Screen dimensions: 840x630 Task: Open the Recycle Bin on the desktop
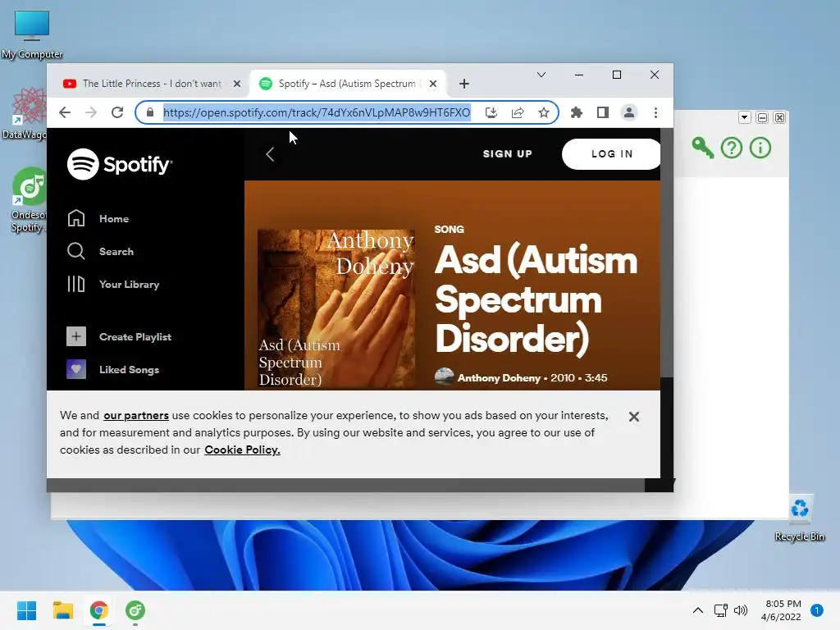(799, 518)
